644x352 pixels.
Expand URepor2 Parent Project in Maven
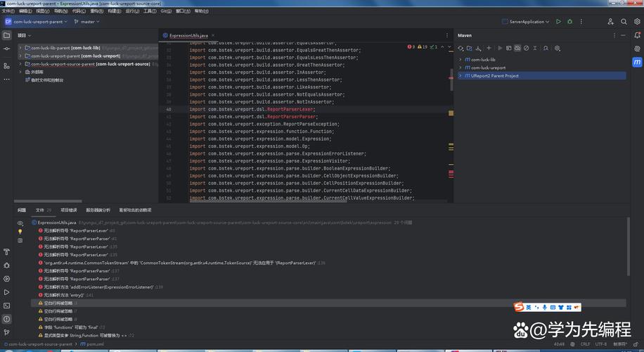[460, 75]
